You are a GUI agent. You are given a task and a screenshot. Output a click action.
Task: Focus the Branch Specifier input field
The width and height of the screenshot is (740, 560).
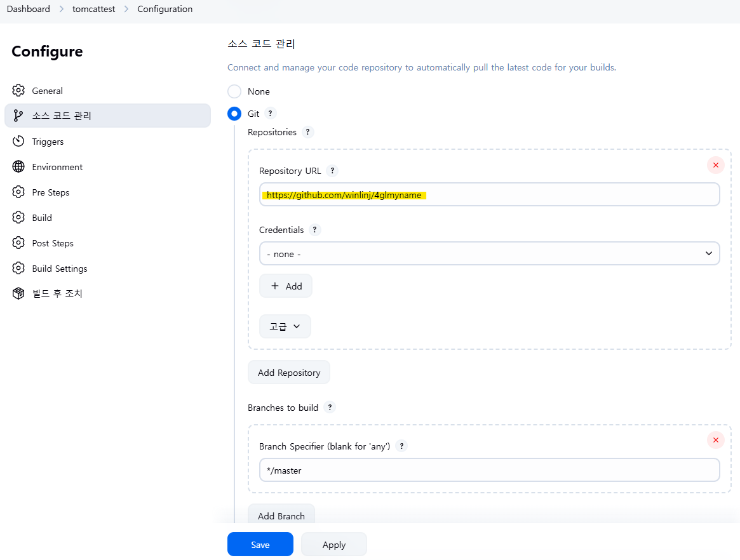489,470
